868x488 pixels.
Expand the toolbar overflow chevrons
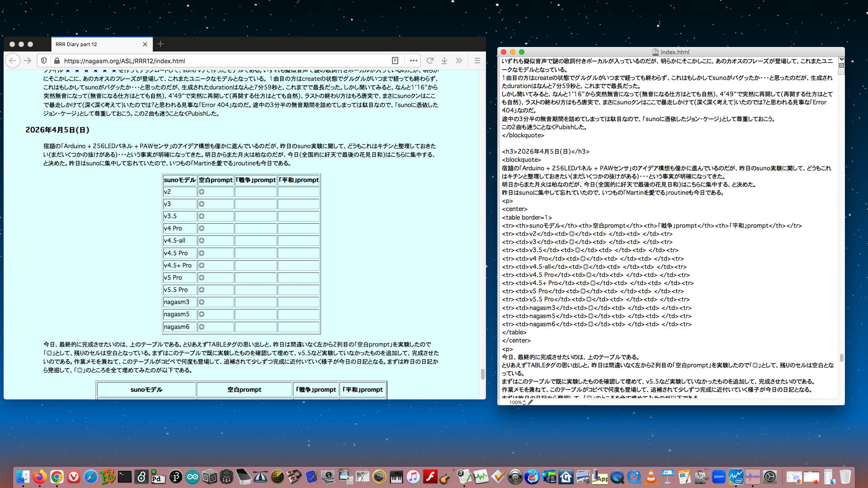[x=459, y=61]
